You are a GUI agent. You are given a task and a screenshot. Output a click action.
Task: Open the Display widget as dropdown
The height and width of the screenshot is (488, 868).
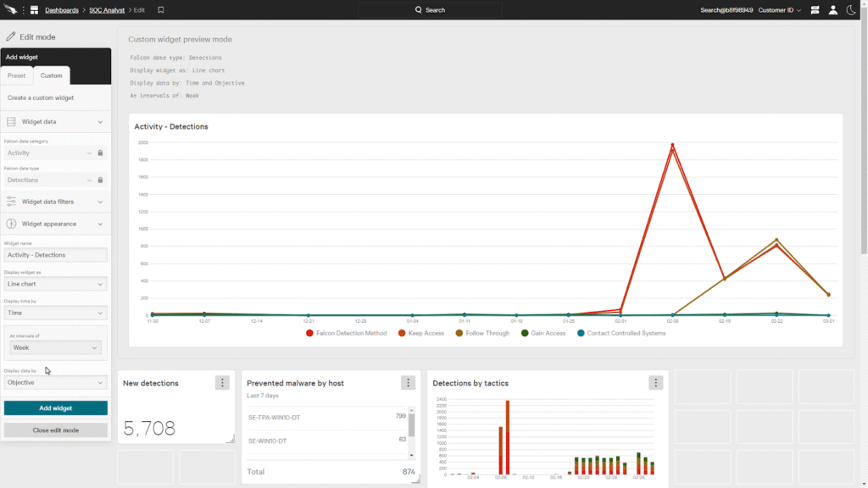pyautogui.click(x=56, y=284)
